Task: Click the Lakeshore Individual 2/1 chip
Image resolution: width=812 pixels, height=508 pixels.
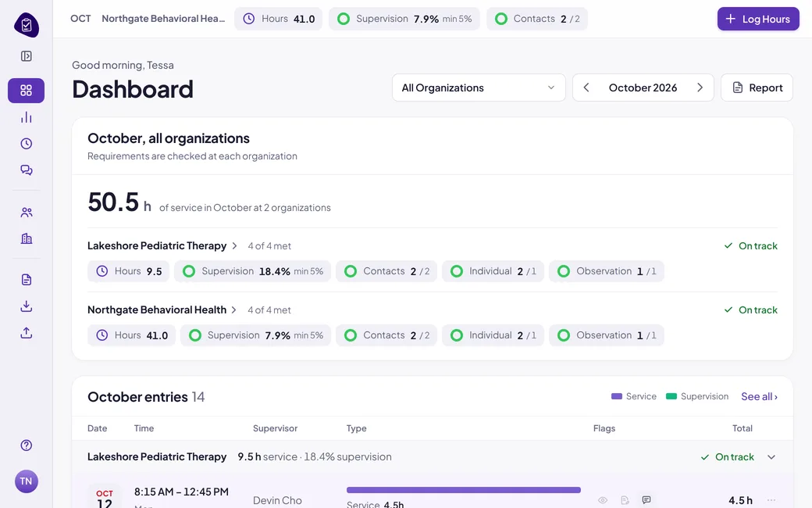Action: pyautogui.click(x=493, y=271)
